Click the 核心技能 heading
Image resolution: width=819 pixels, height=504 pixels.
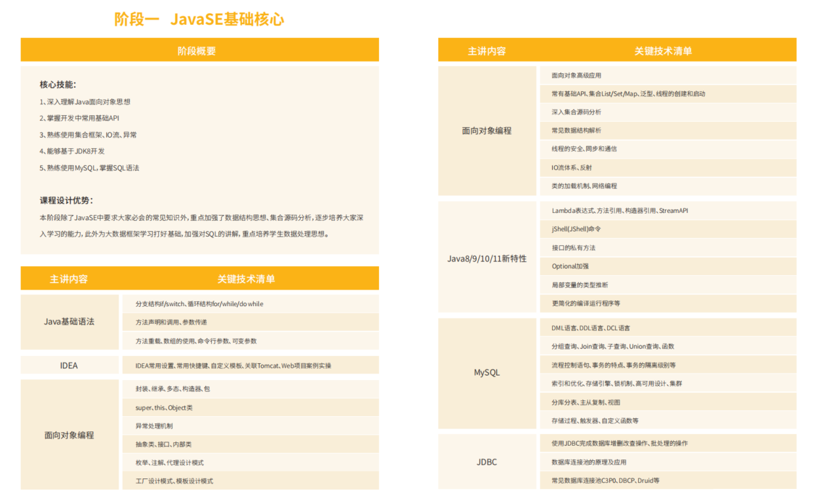(58, 85)
